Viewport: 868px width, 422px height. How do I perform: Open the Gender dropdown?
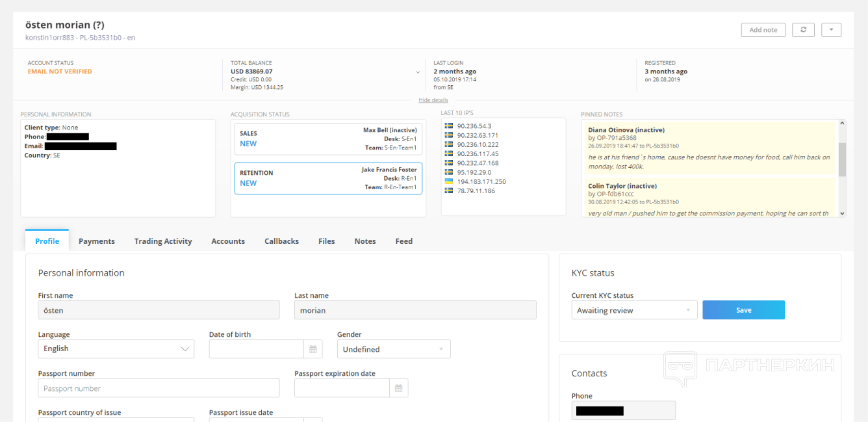pos(394,349)
